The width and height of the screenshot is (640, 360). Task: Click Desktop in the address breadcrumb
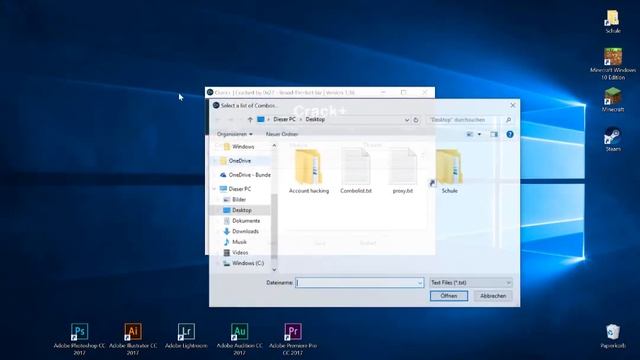315,120
